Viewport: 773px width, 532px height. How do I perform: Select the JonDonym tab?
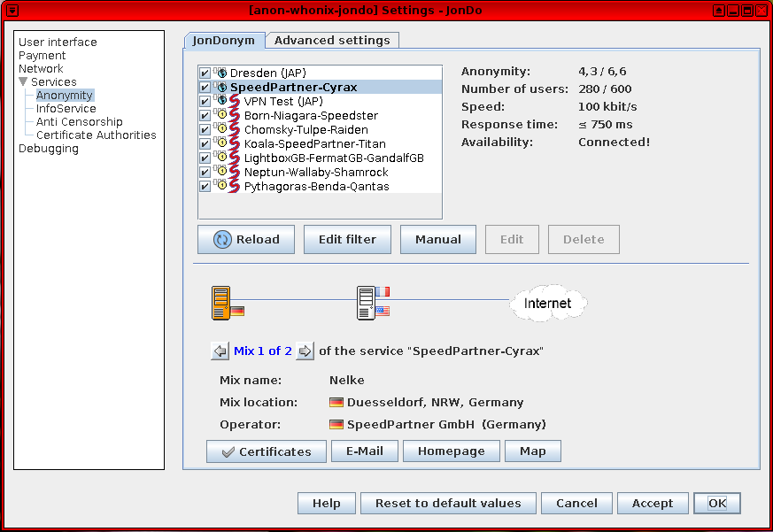pos(224,41)
